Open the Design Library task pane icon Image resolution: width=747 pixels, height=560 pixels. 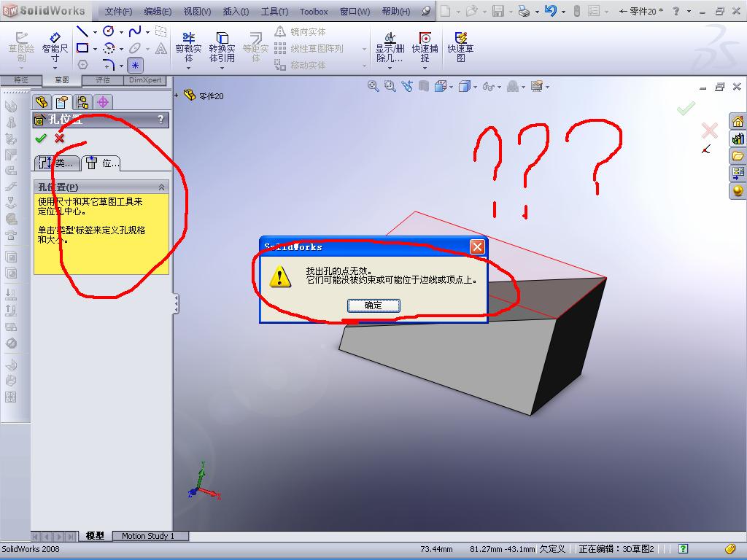(738, 139)
